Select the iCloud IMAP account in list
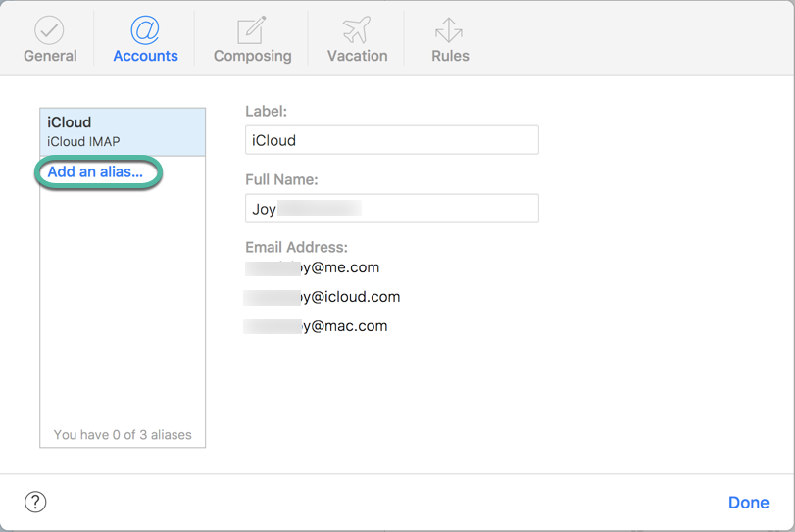The width and height of the screenshot is (795, 532). (123, 131)
